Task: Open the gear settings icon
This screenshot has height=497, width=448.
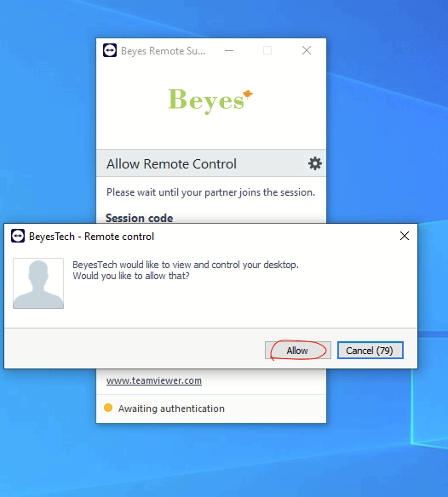Action: click(315, 163)
